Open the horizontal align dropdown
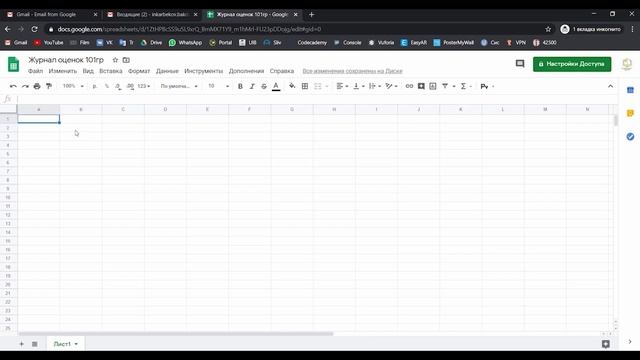 [342, 86]
